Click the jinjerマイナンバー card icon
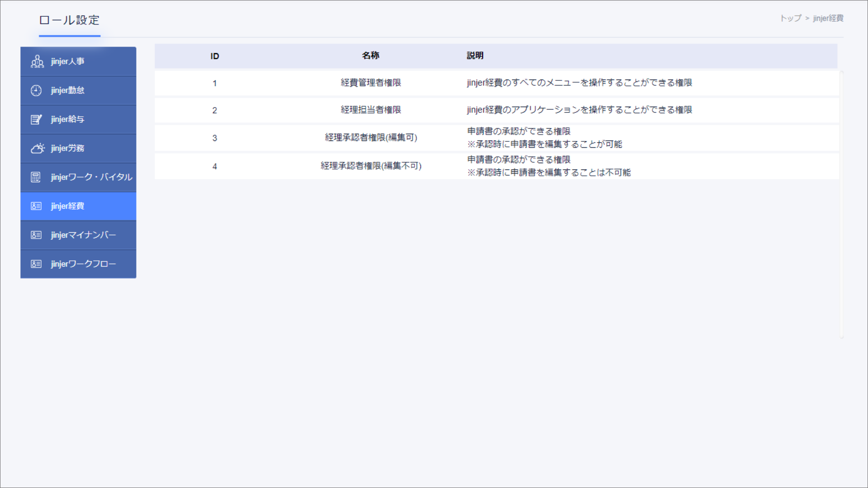Image resolution: width=868 pixels, height=488 pixels. coord(36,235)
